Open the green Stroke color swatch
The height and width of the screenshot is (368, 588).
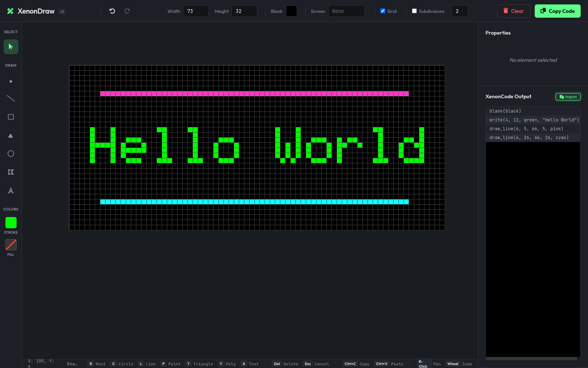[x=11, y=223]
